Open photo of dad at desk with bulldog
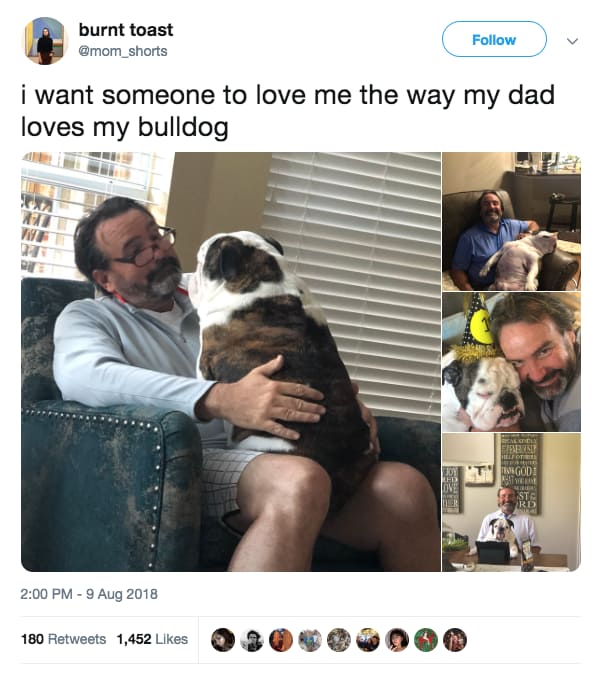The height and width of the screenshot is (674, 597). pyautogui.click(x=511, y=502)
